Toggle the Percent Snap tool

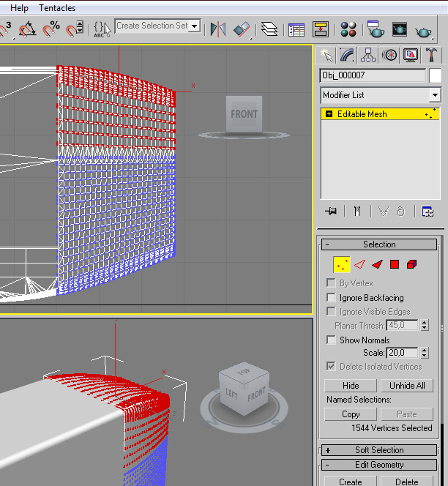click(51, 29)
